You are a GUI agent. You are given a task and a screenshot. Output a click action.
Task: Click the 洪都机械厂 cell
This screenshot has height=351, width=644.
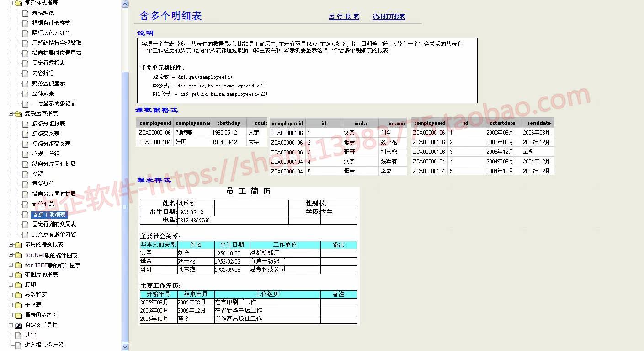[285, 253]
